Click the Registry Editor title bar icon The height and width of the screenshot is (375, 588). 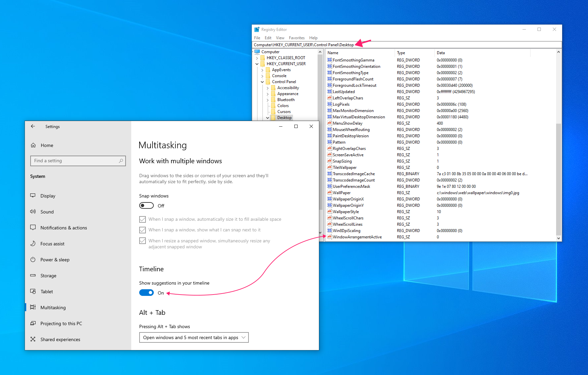[257, 30]
